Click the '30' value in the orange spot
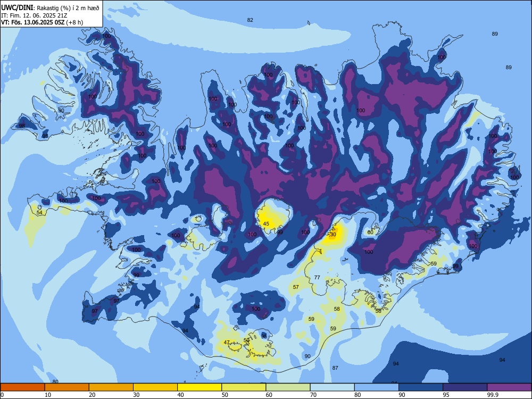 pyautogui.click(x=333, y=235)
